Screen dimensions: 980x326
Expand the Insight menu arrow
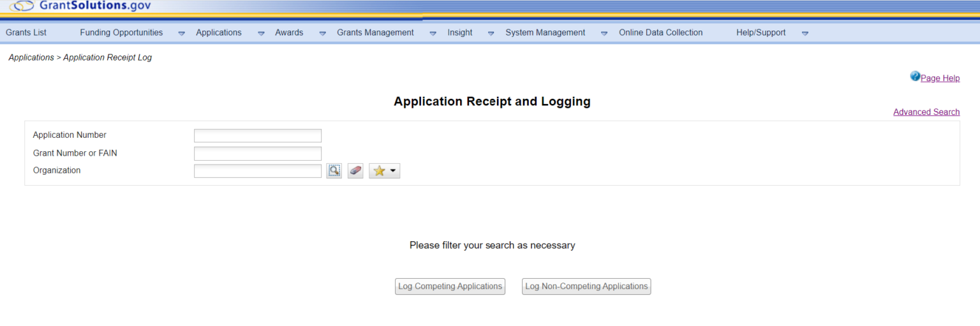[x=491, y=33]
